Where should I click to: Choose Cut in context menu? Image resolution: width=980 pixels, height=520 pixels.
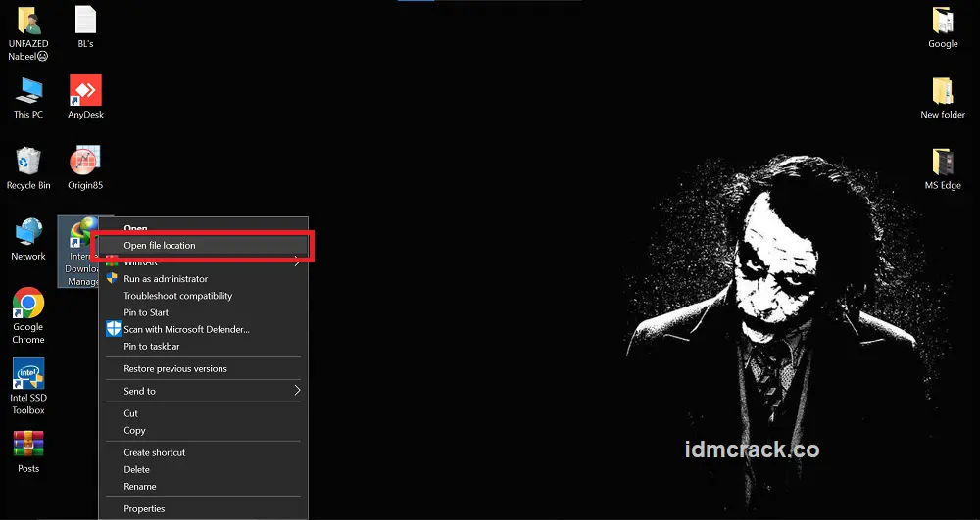(x=203, y=414)
